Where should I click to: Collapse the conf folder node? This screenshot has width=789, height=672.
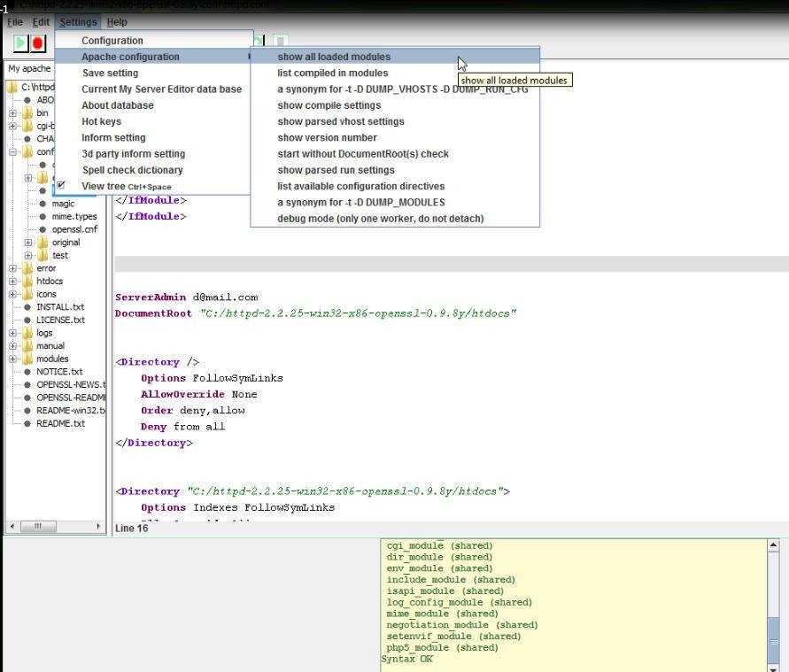pyautogui.click(x=13, y=152)
